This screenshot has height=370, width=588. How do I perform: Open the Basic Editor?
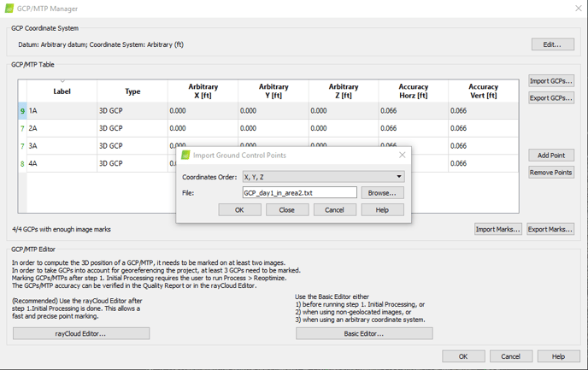[364, 333]
